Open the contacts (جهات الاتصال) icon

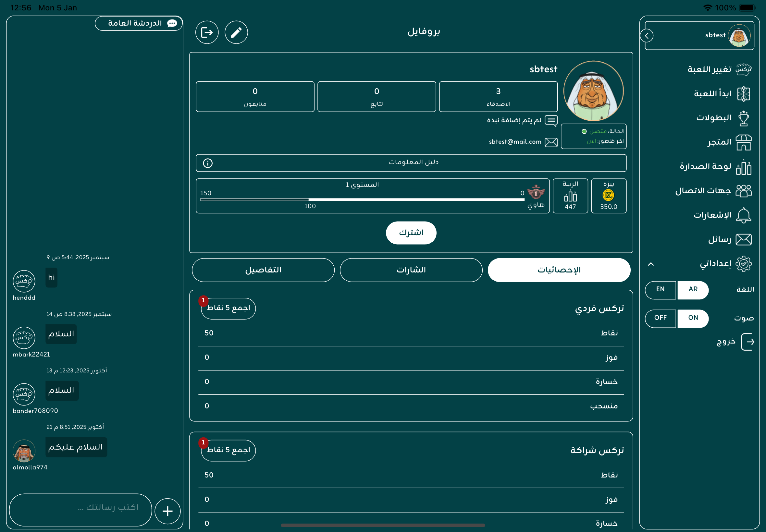click(743, 191)
